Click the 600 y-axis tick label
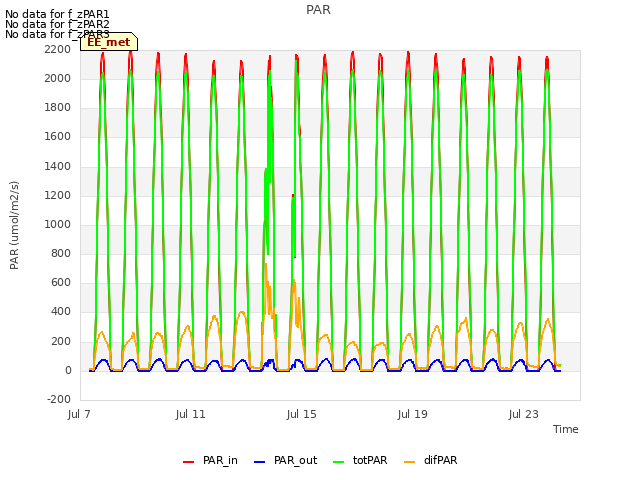 (x=61, y=282)
